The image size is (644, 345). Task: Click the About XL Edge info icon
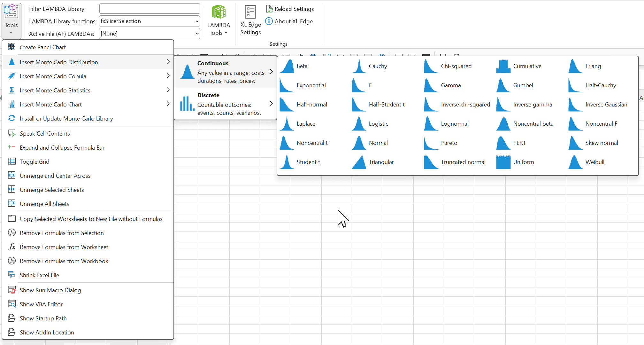point(269,21)
